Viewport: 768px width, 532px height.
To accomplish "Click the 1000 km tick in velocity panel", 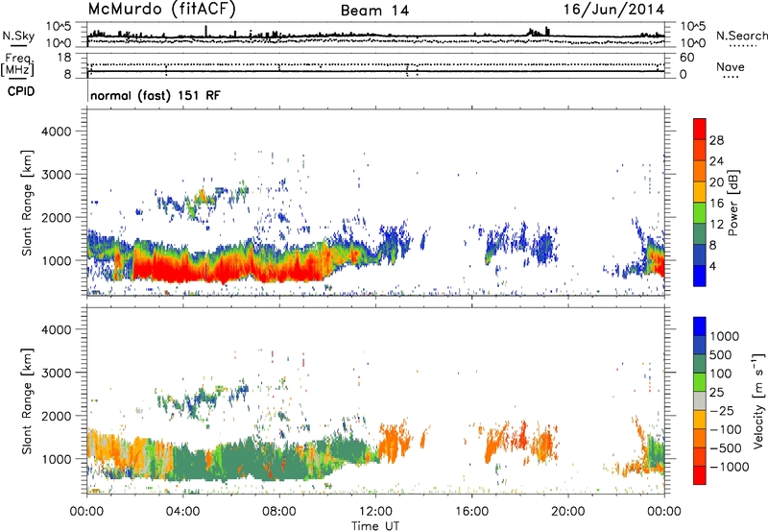I will [57, 459].
